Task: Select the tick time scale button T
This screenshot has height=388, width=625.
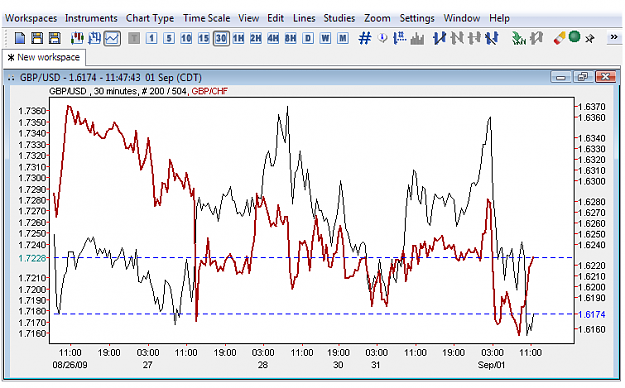Action: pos(134,39)
